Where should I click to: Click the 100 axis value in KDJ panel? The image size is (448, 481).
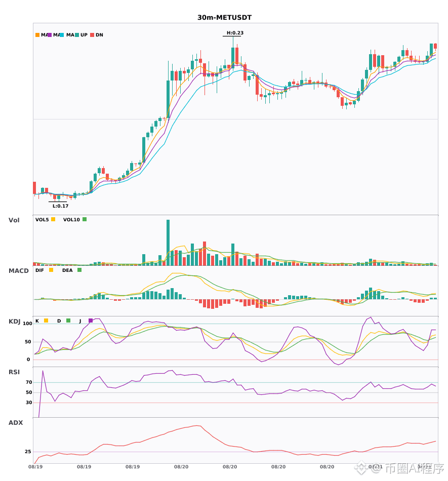(x=28, y=324)
